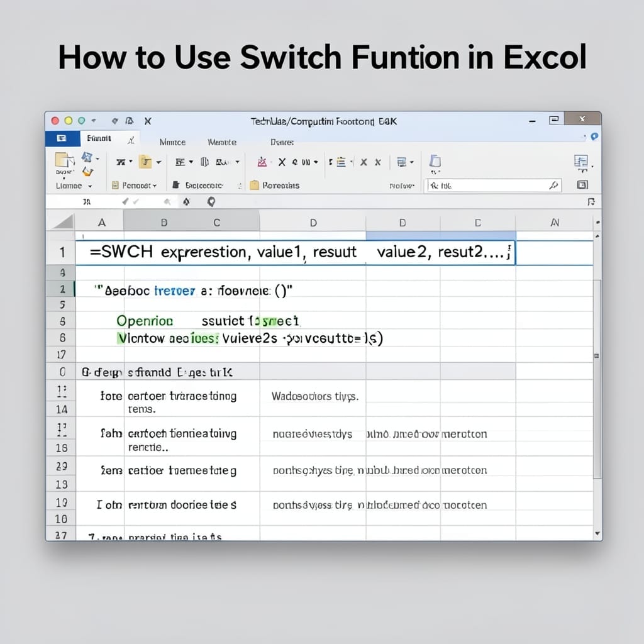Click the pink chart icon
The height and width of the screenshot is (644, 644).
tap(262, 162)
